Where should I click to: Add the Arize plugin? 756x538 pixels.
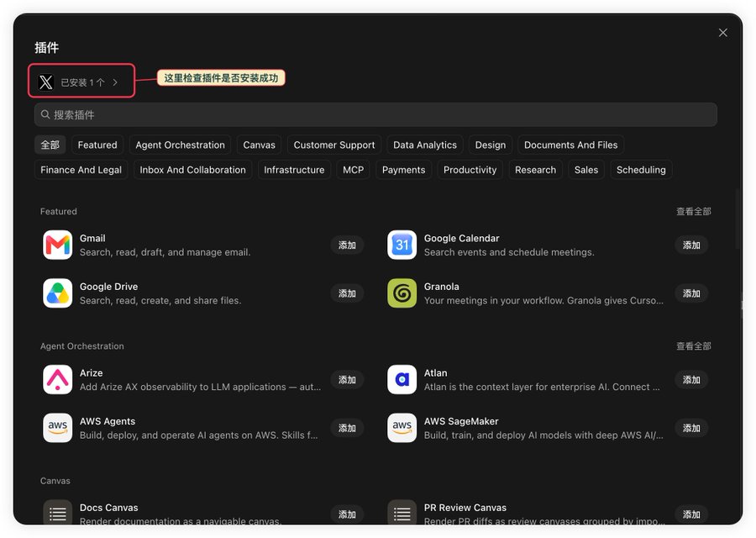coord(347,380)
